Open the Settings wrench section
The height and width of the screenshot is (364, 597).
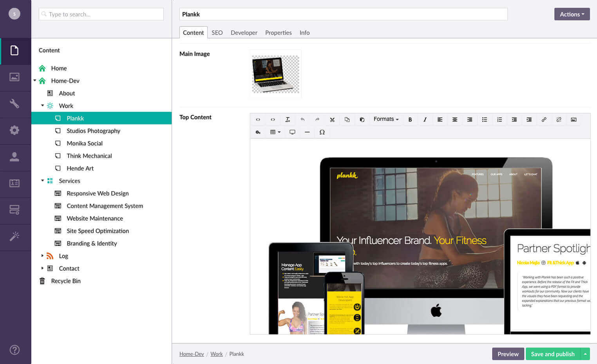14,104
